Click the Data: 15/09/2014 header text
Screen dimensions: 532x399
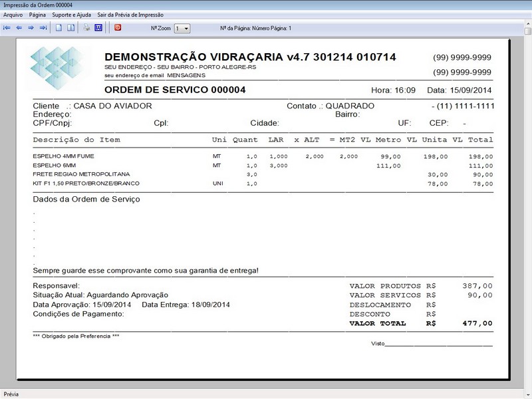(x=460, y=90)
